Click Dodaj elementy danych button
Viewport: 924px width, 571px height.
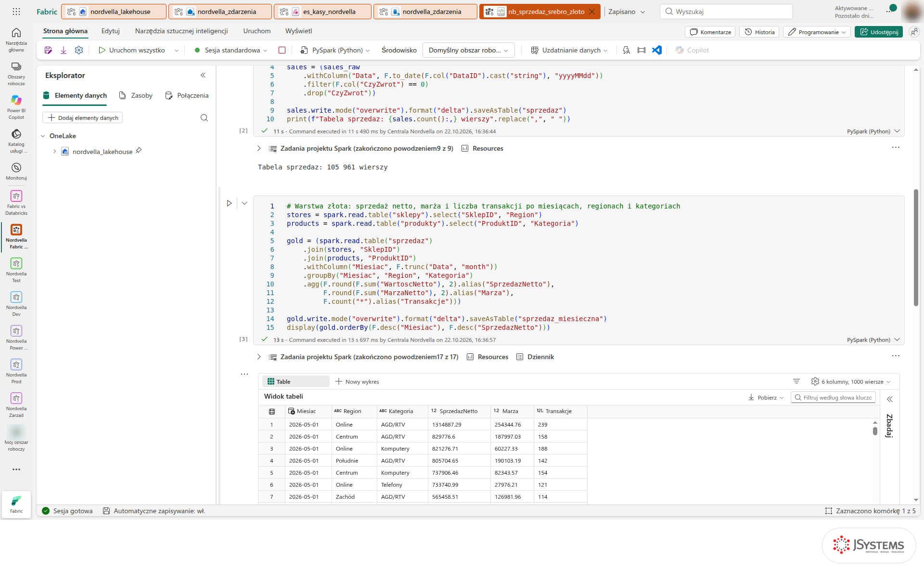(x=83, y=117)
